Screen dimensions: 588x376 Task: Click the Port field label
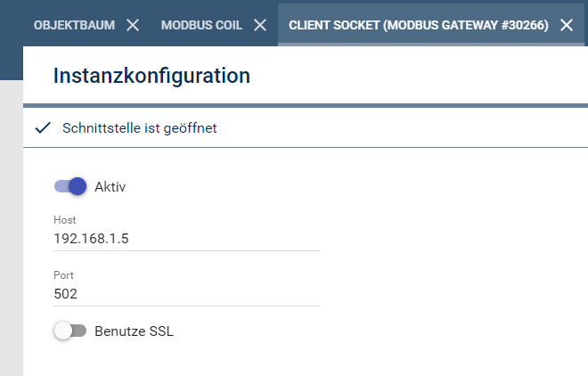click(x=63, y=275)
